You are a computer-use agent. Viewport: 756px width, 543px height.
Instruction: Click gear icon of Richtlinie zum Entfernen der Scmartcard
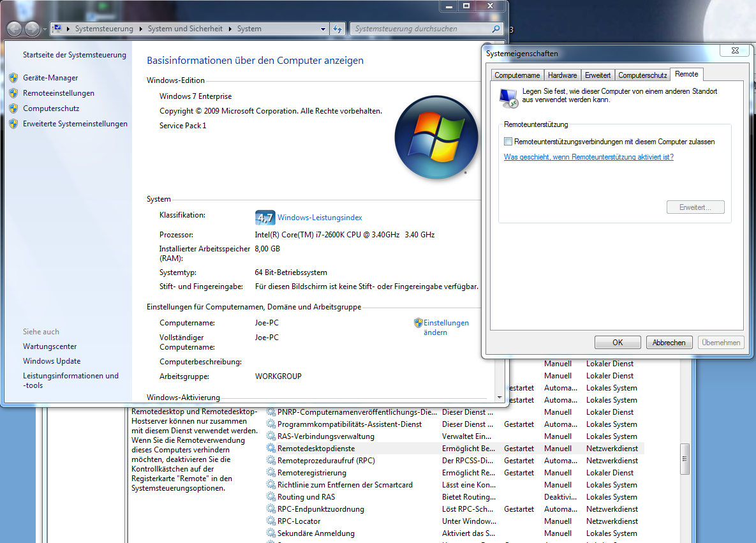(x=271, y=485)
